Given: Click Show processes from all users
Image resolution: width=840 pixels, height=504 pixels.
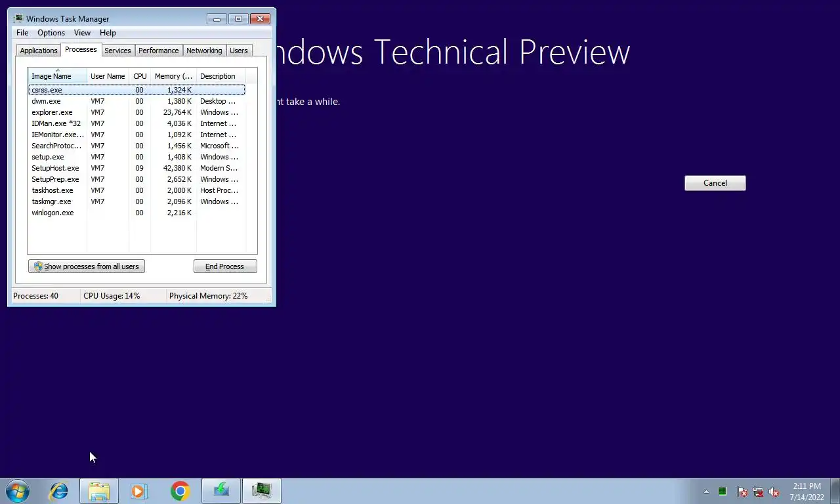Looking at the screenshot, I should 87,266.
